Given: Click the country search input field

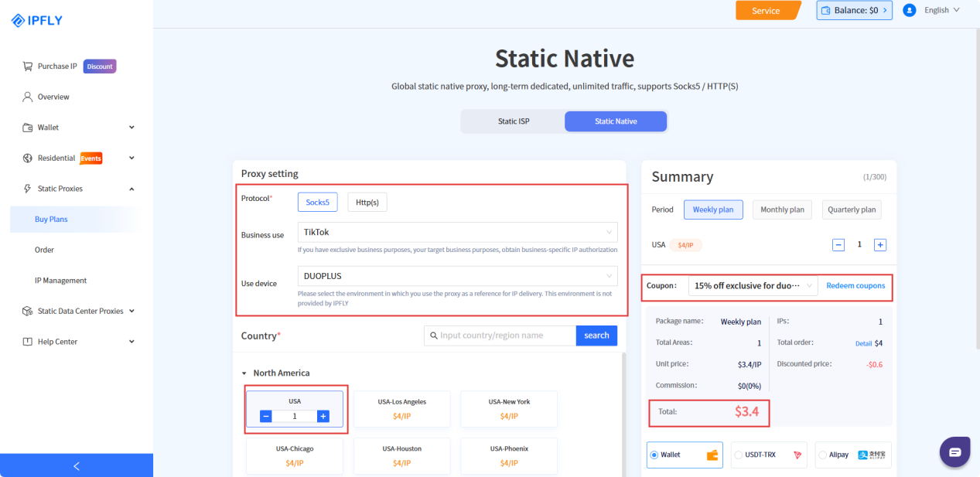Looking at the screenshot, I should (x=500, y=336).
